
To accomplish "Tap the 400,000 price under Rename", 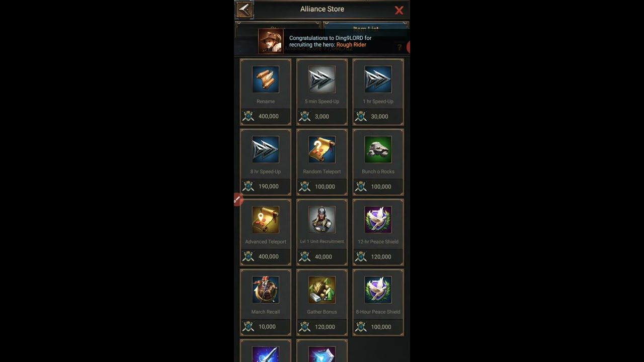I will pos(268,116).
